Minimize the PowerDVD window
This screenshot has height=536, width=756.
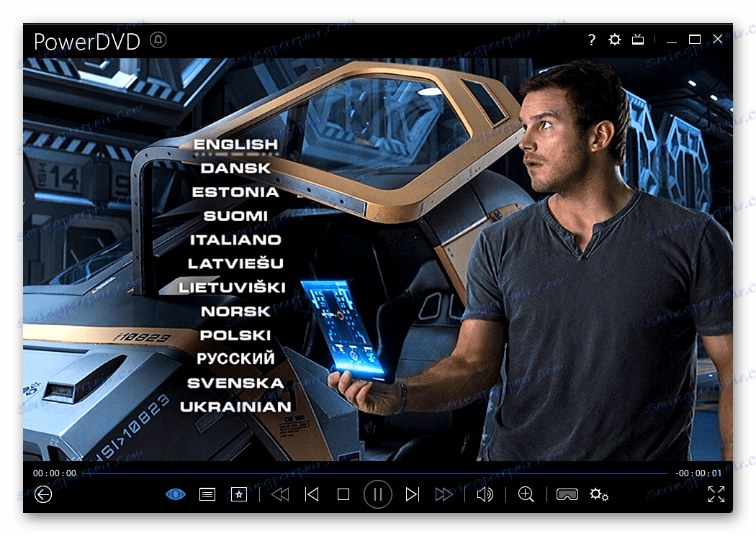672,42
